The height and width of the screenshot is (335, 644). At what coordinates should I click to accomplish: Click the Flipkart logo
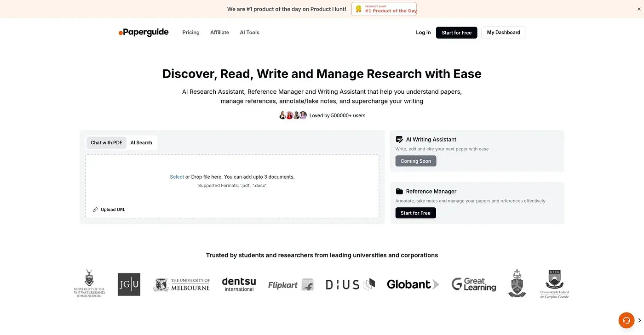coord(291,284)
